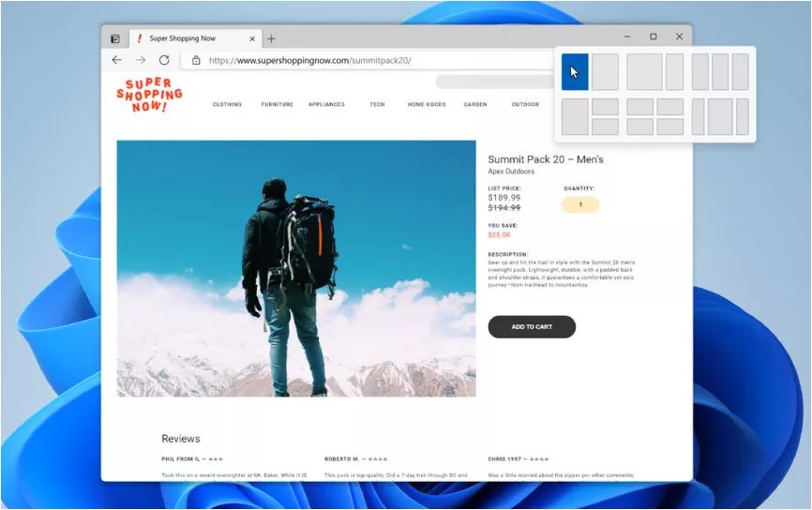Select the Super Shopping Now tab
Image resolution: width=812 pixels, height=510 pixels.
coord(188,38)
